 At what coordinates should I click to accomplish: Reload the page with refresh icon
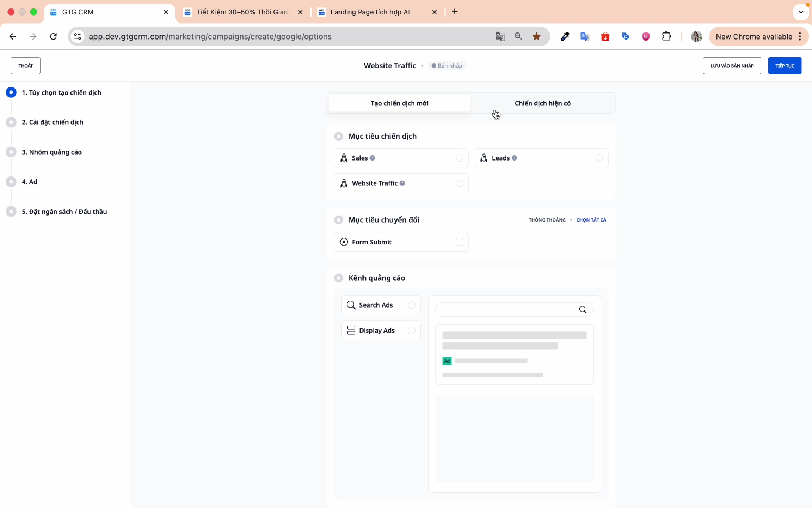click(53, 36)
